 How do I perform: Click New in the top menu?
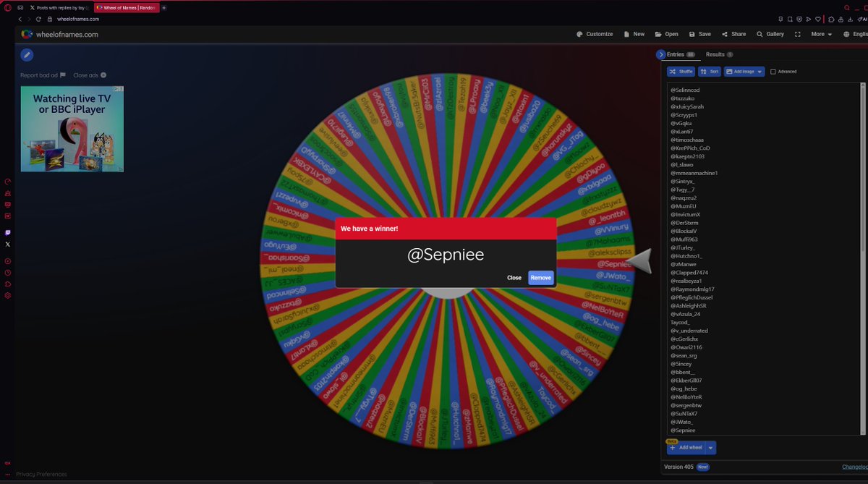coord(633,34)
